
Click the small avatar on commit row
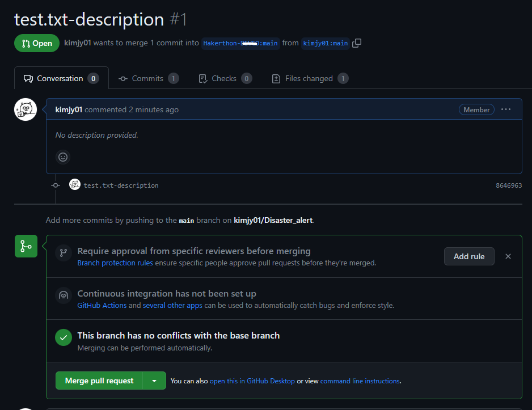tap(75, 184)
